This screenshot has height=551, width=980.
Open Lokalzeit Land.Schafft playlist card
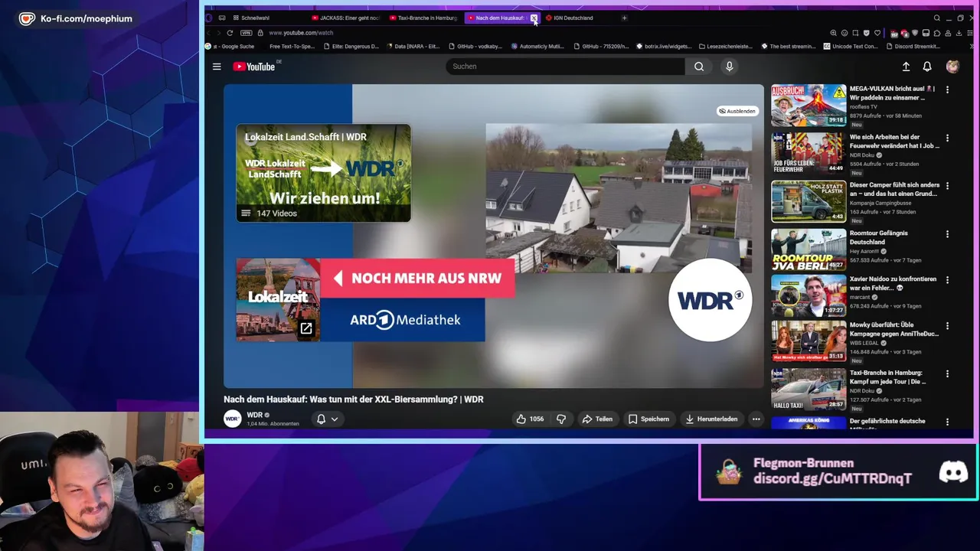(x=323, y=173)
